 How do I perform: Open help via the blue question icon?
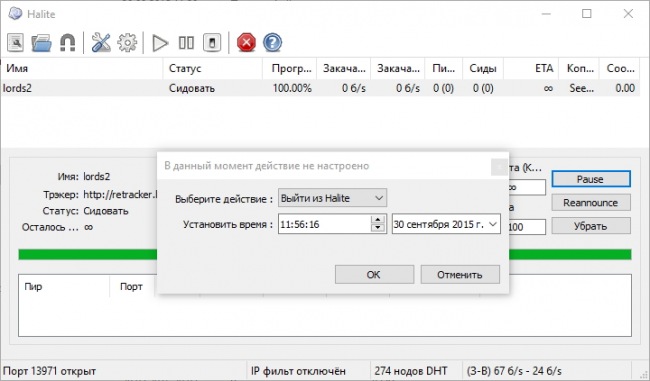272,42
